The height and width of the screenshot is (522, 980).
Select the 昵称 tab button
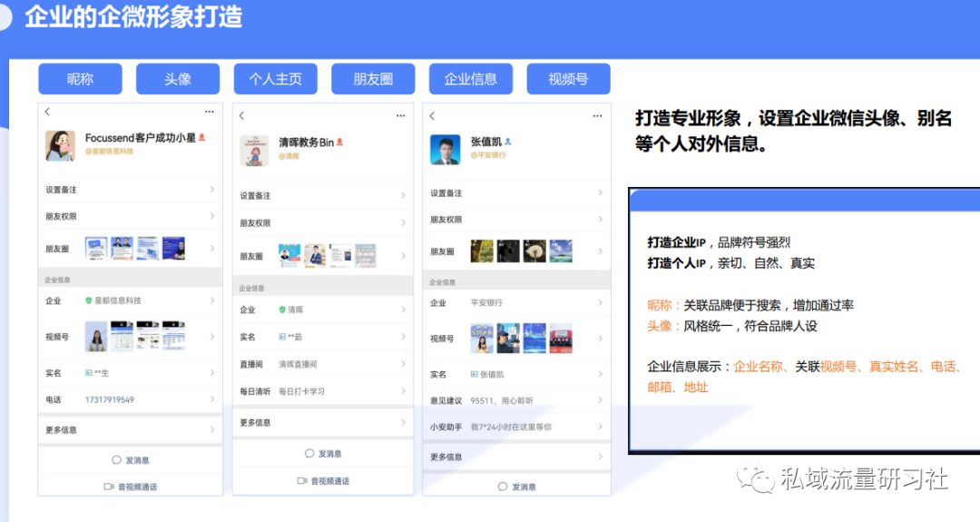tap(80, 79)
